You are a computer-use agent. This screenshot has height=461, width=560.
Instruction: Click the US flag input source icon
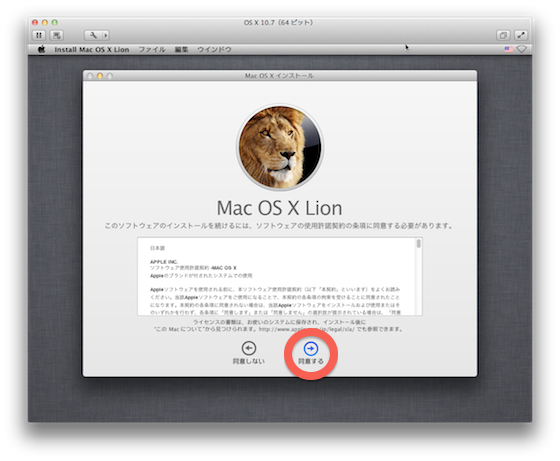point(509,49)
